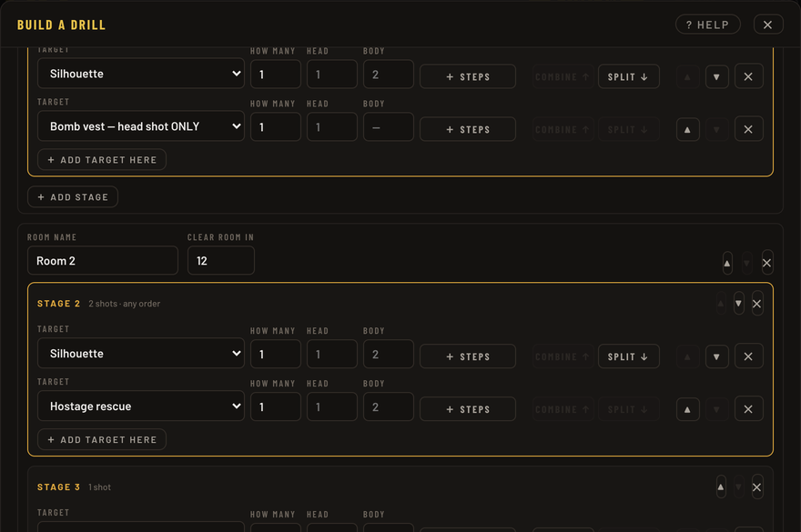Remove the top Silhouette target
The width and height of the screenshot is (801, 532).
pos(748,76)
